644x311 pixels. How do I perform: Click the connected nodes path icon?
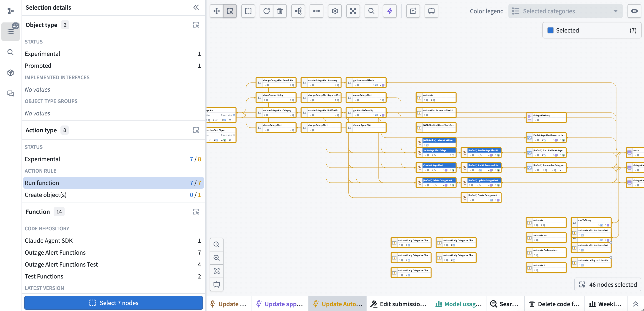316,11
